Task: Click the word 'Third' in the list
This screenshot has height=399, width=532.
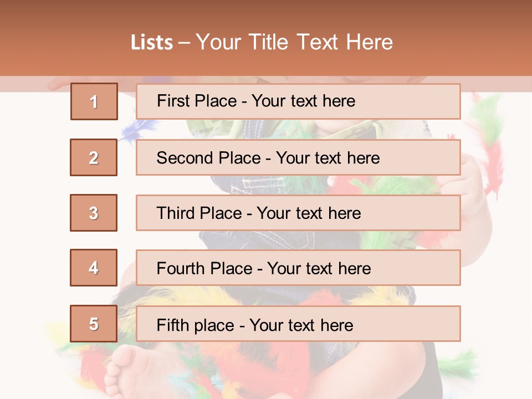Action: (176, 213)
